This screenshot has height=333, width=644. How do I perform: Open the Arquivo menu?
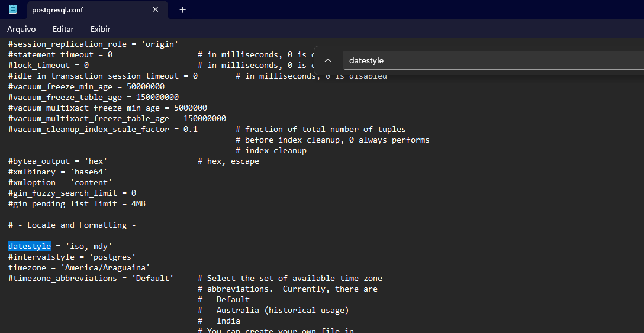[x=21, y=29]
